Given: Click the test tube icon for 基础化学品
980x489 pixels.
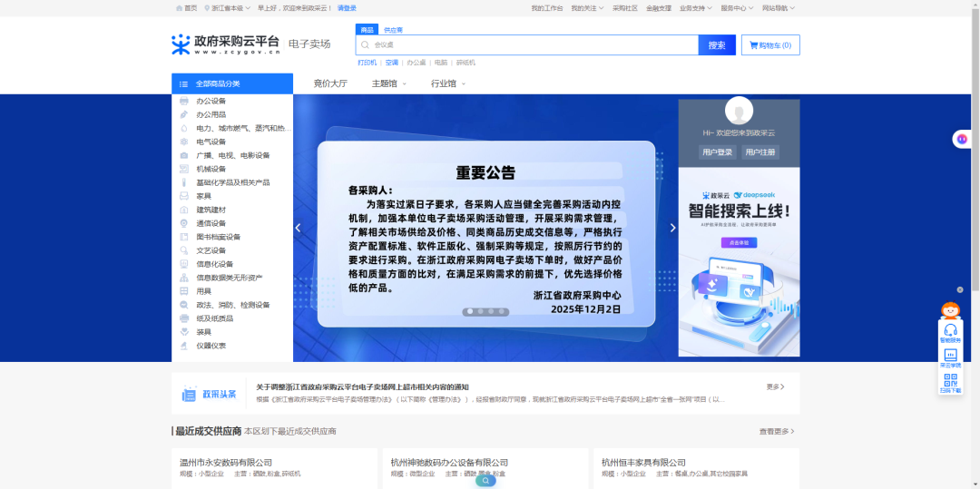Looking at the screenshot, I should click(x=183, y=182).
